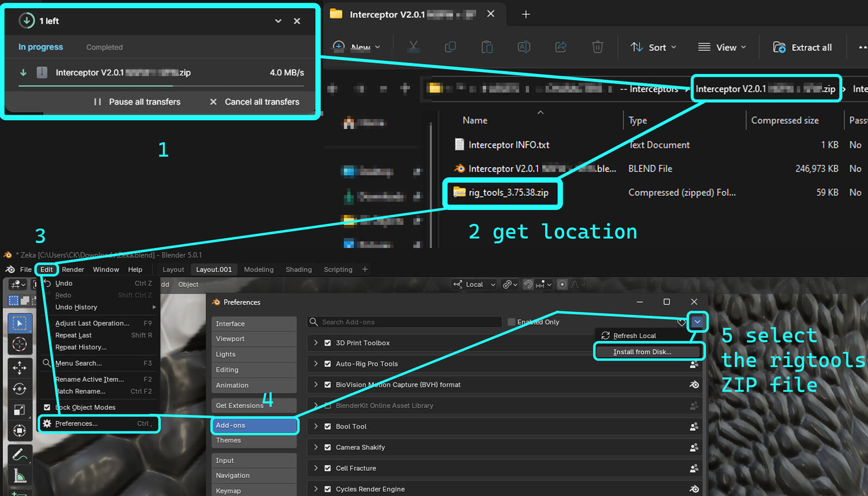Pause all transfers in download panel
This screenshot has width=868, height=496.
137,102
